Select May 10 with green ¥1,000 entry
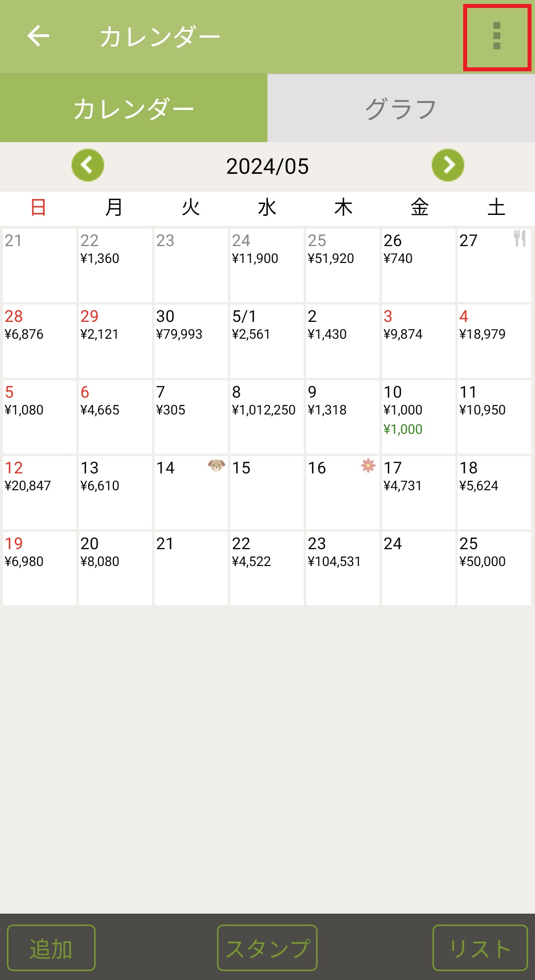Screen dimensions: 535x980 pyautogui.click(x=418, y=416)
